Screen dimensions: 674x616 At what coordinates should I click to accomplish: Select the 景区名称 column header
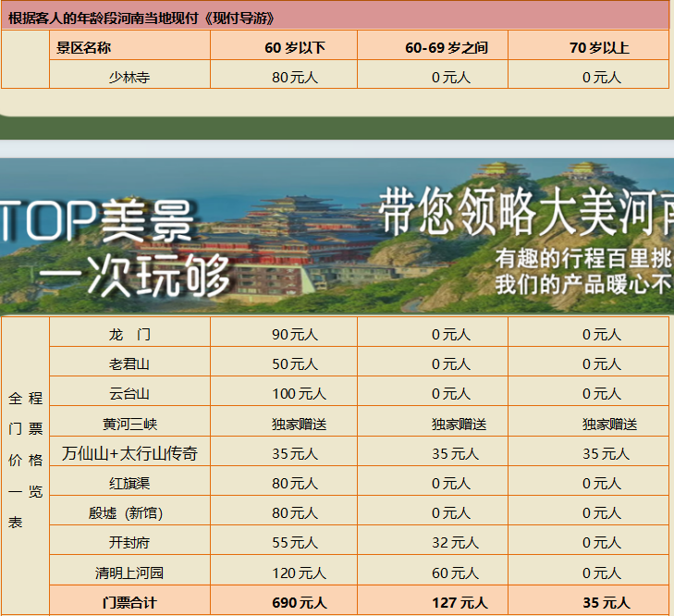click(x=84, y=47)
